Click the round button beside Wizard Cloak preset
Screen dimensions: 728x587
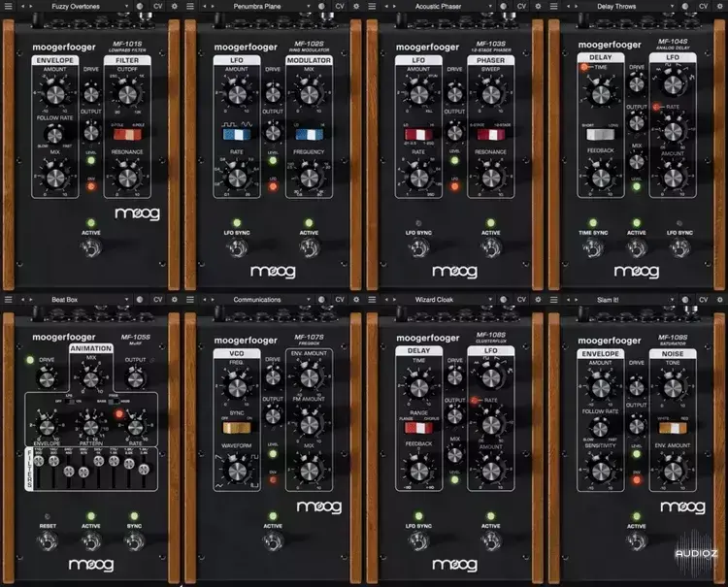tap(503, 300)
